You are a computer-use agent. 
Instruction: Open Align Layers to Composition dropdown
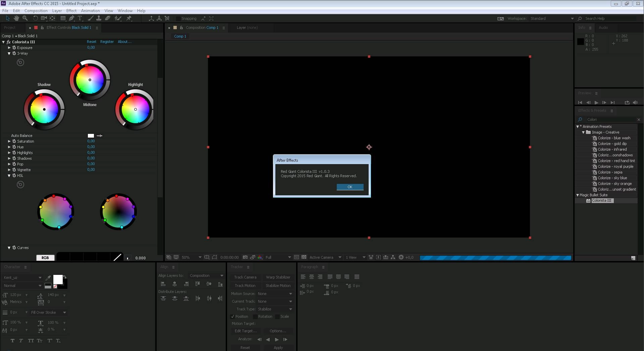tap(206, 275)
